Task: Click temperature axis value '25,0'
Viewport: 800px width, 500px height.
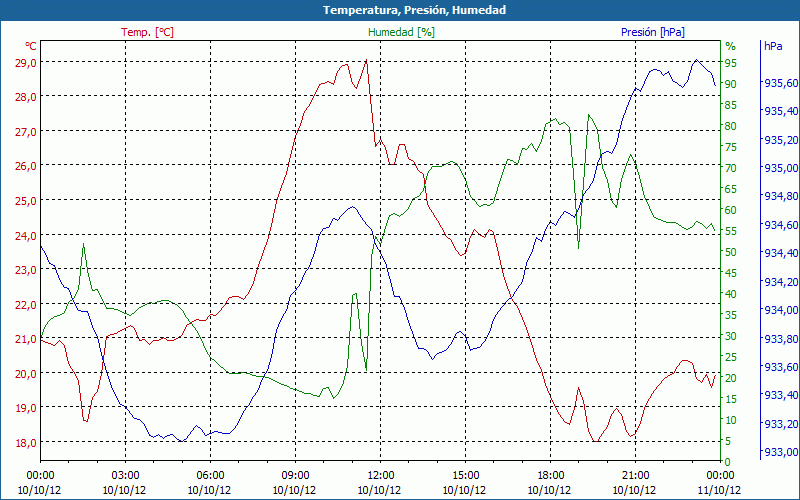Action: click(26, 201)
